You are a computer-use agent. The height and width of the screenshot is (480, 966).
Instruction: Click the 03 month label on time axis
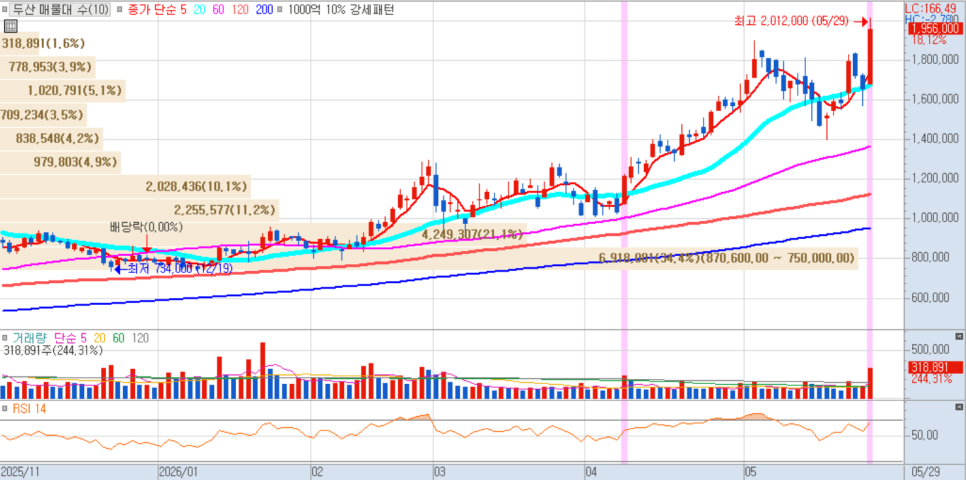pyautogui.click(x=439, y=471)
